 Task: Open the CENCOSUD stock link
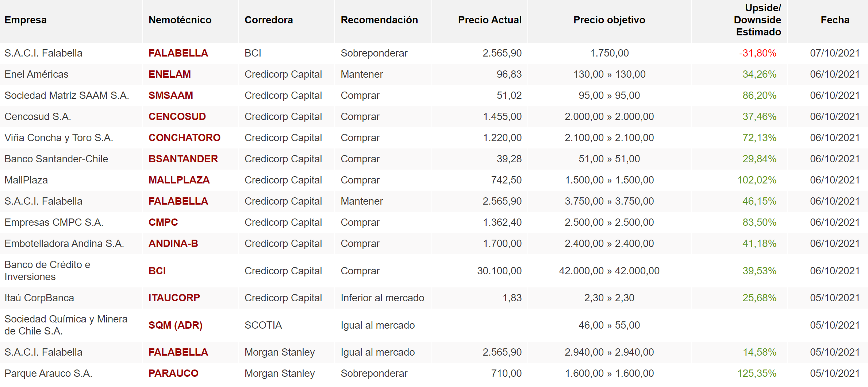tap(177, 117)
